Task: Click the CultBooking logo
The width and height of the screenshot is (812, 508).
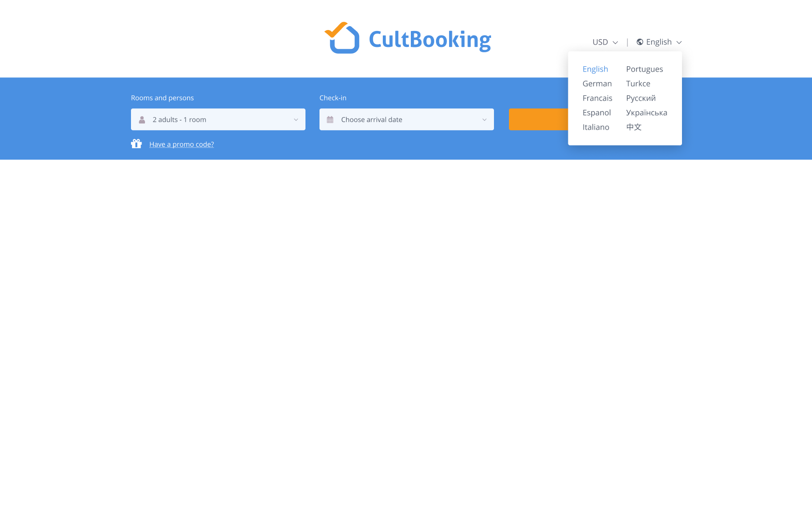Action: (407, 38)
